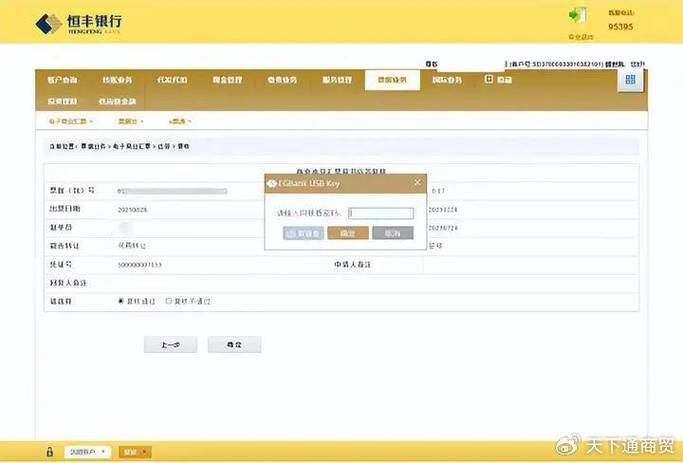Click the green safe-exit arrow icon
The height and width of the screenshot is (463, 683).
578,15
